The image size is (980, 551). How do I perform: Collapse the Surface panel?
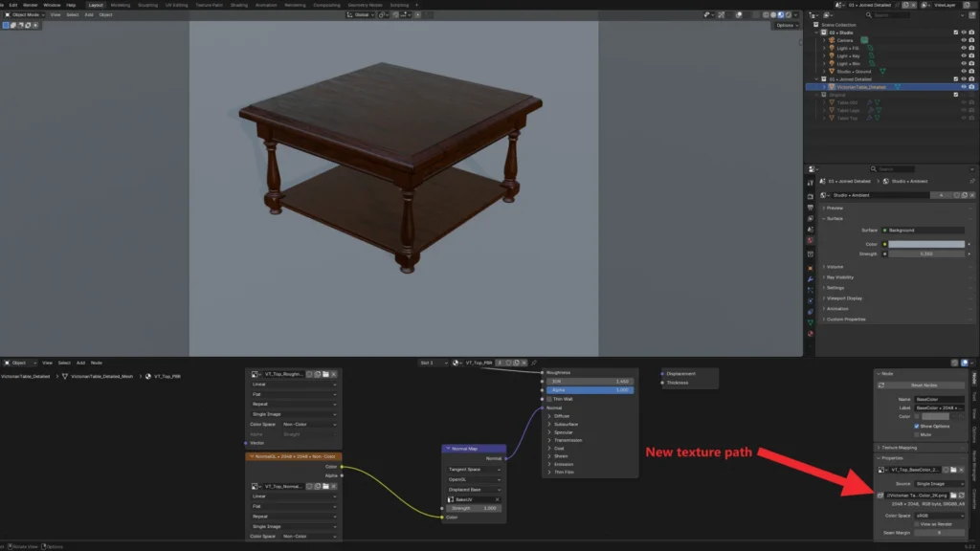835,219
